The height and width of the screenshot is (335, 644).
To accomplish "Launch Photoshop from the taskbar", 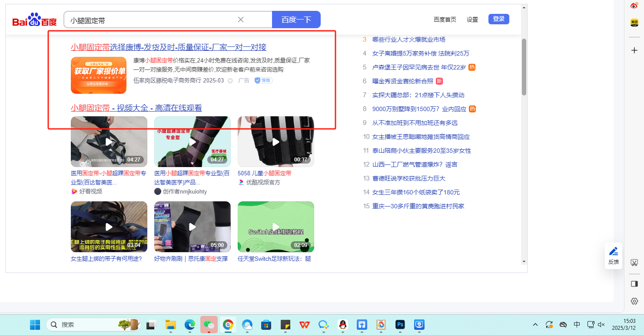I will (x=400, y=325).
